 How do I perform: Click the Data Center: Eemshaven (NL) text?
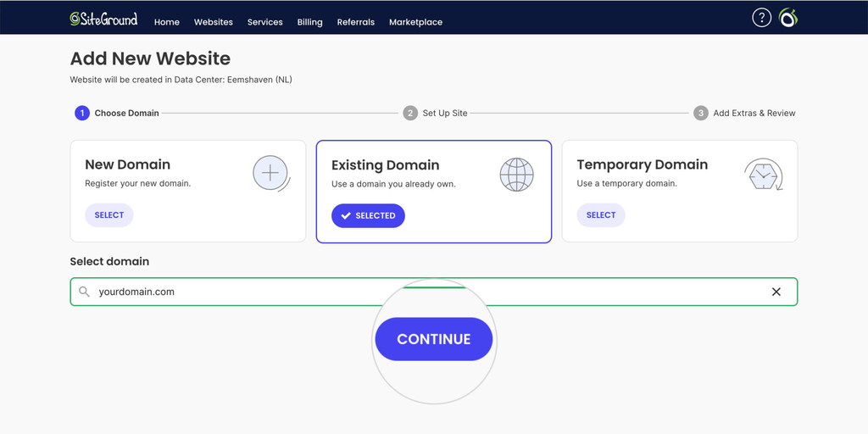click(x=233, y=80)
